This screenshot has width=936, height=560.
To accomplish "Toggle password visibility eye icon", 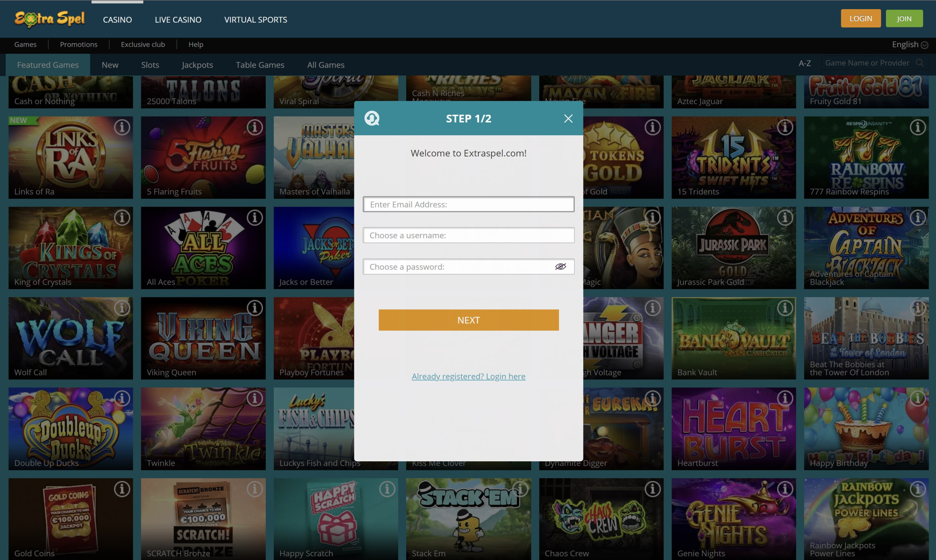I will [x=561, y=267].
